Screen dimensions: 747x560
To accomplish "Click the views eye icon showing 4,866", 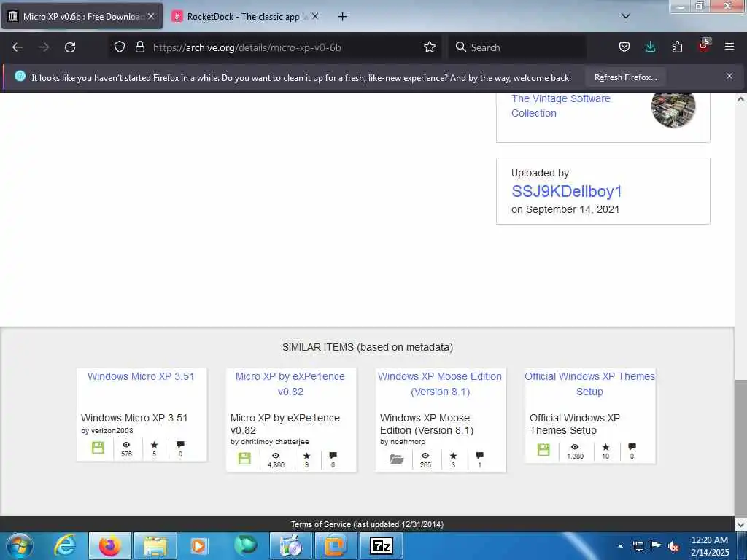I will tap(275, 456).
